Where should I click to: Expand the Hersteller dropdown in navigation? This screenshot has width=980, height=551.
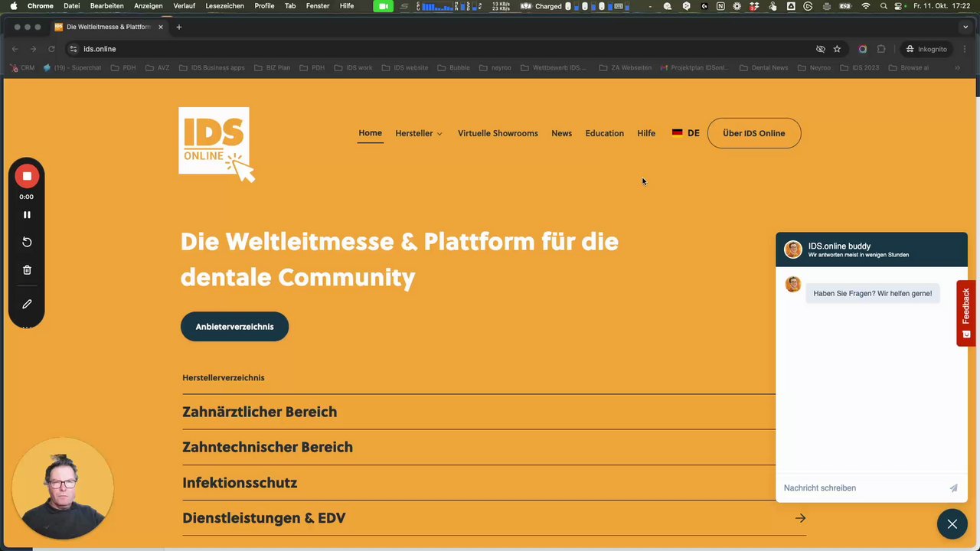[x=419, y=133]
